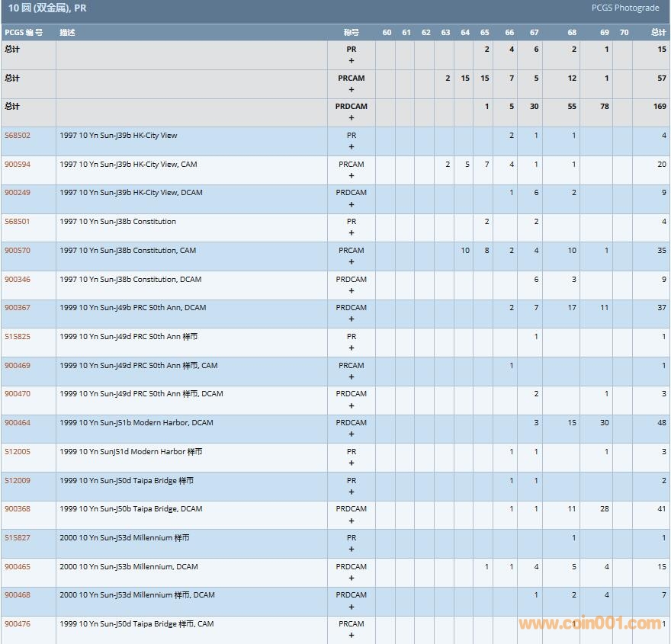Open PCGS number 900367 link
Image resolution: width=671 pixels, height=644 pixels.
(x=18, y=308)
